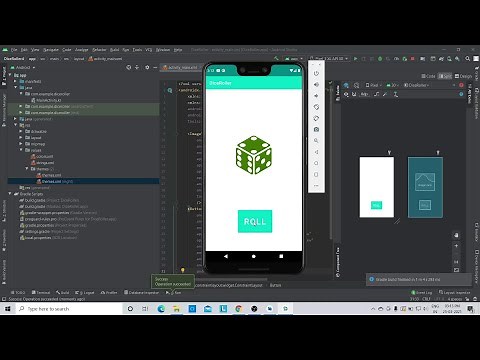Click the Make Project hammer icon

click(x=276, y=59)
